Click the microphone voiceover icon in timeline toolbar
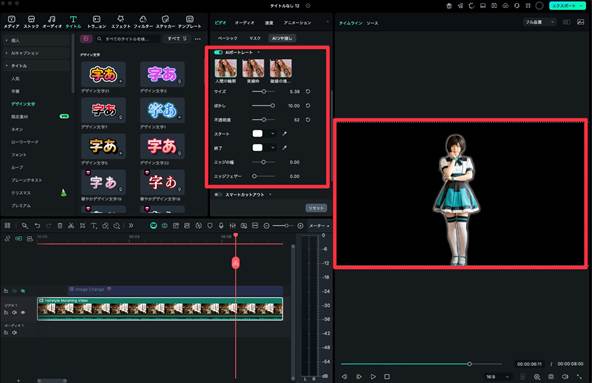 point(221,225)
